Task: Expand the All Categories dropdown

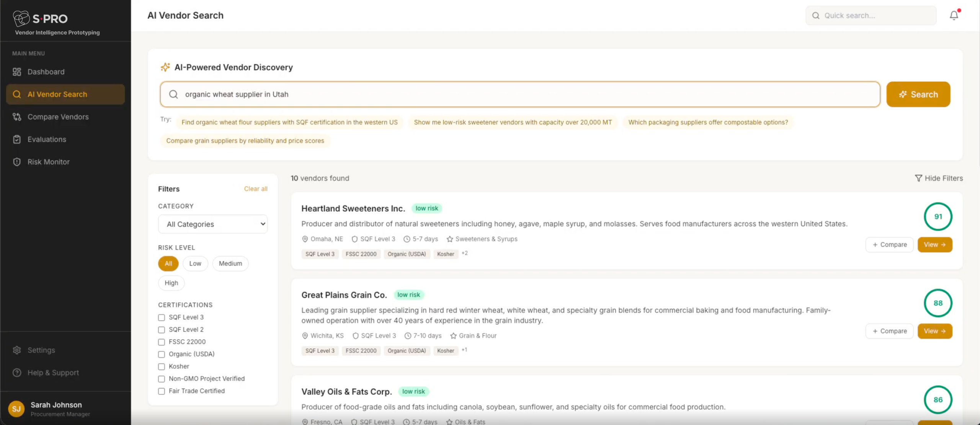Action: coord(213,224)
